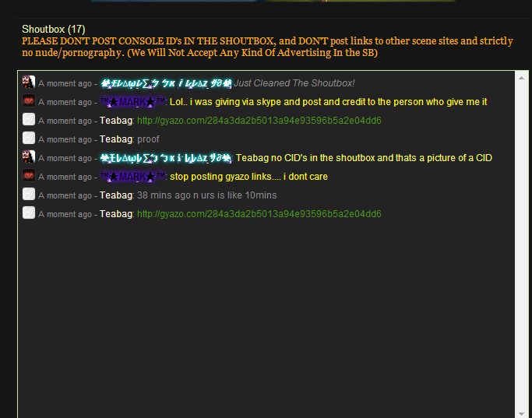Click the 'Shoutbox (17)' heading
Screen dimensions: 532x418
54,29
